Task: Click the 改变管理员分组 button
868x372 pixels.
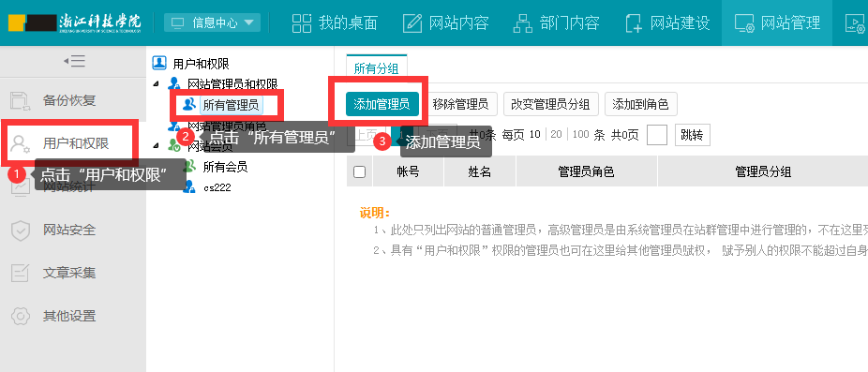Action: pos(550,104)
